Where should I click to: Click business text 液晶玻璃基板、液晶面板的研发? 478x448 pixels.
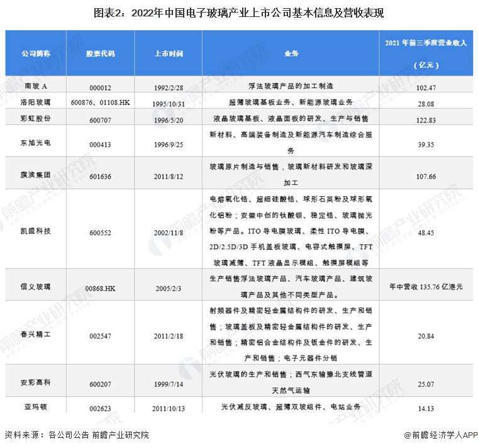[x=291, y=118]
